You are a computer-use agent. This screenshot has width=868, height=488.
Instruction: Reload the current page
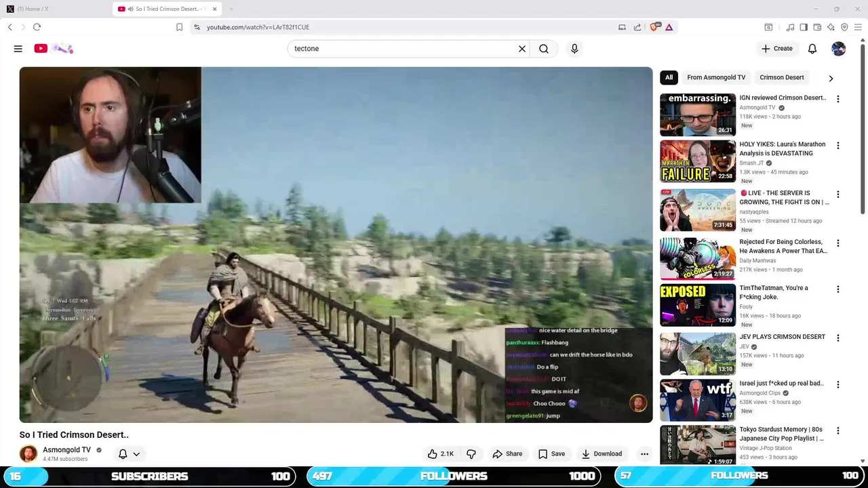(37, 27)
